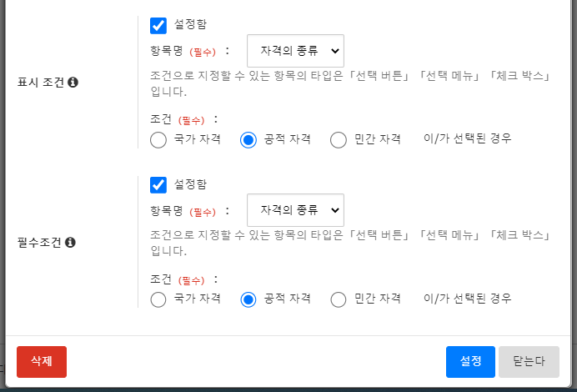This screenshot has width=577, height=392.
Task: Click the 표시 조건 section label
Action: click(41, 83)
